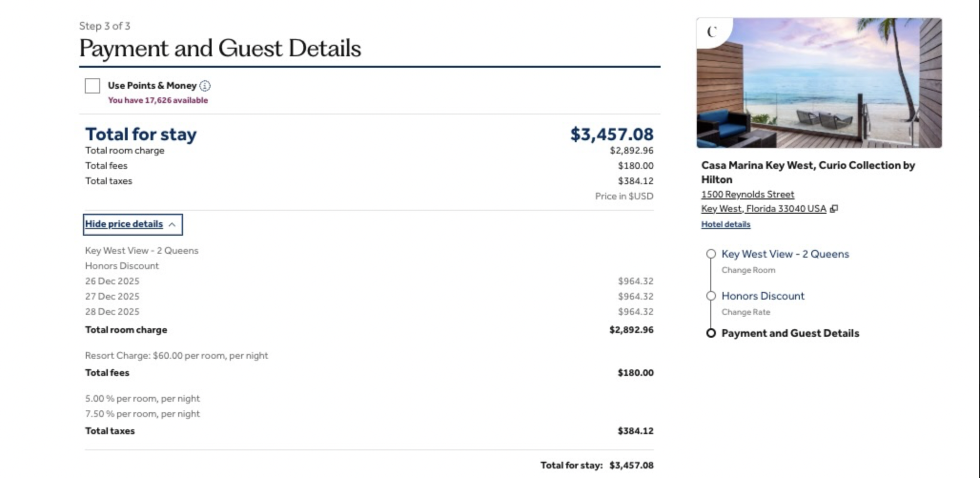
Task: Click the bold circle marker for the payment step
Action: (711, 333)
